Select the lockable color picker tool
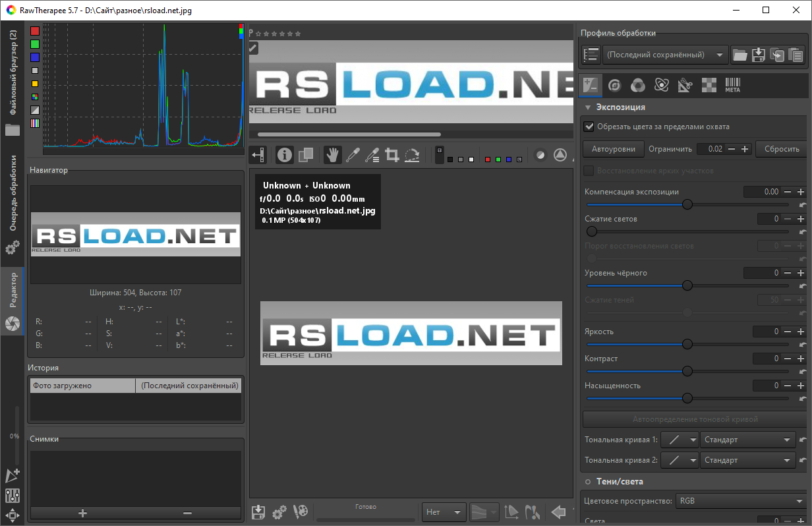 click(372, 156)
